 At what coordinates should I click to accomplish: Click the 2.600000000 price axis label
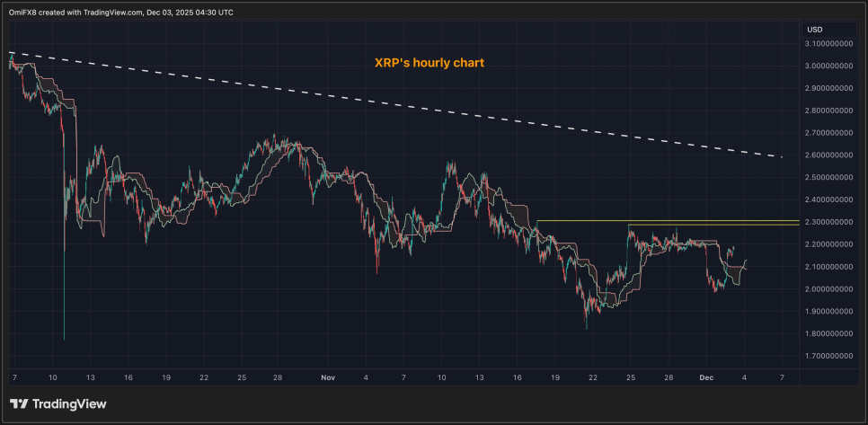[x=827, y=155]
